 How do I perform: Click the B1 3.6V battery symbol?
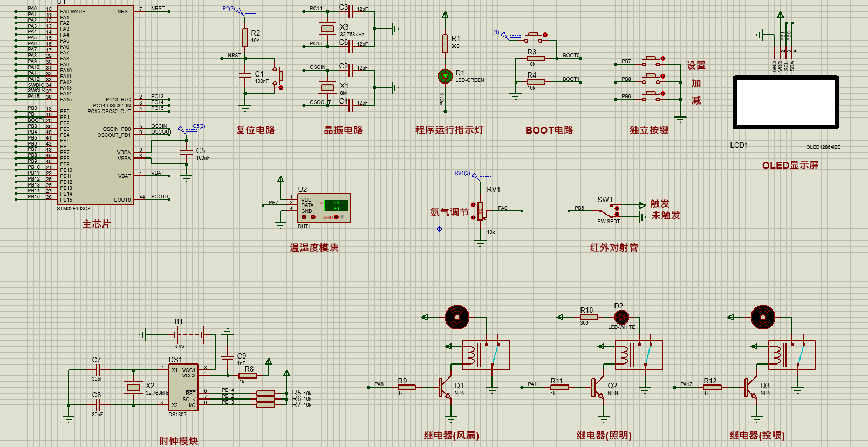coord(190,334)
